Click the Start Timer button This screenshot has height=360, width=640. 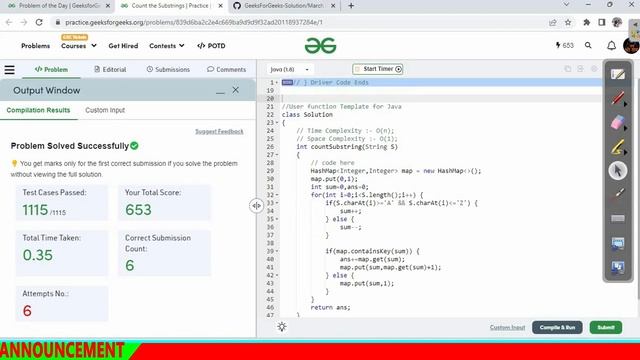(378, 69)
